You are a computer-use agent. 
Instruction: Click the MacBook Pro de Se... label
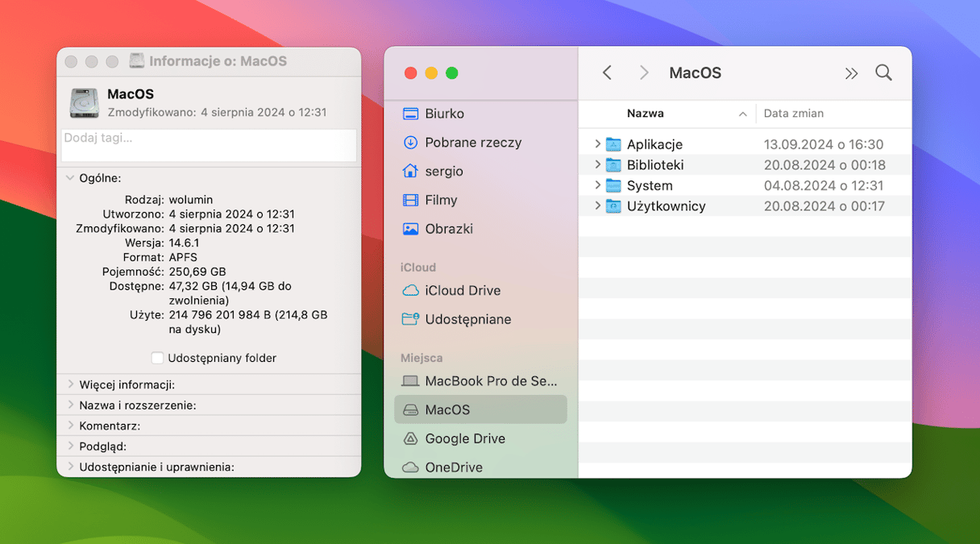click(491, 380)
